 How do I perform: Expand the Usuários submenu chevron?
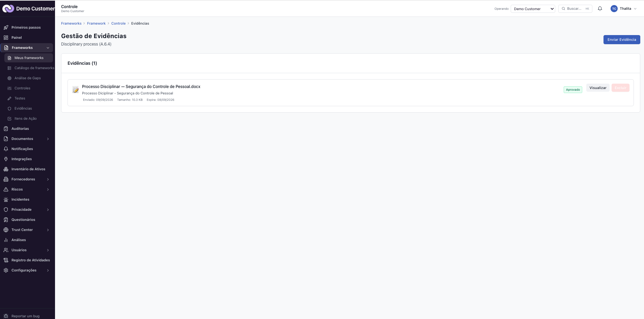click(x=48, y=250)
